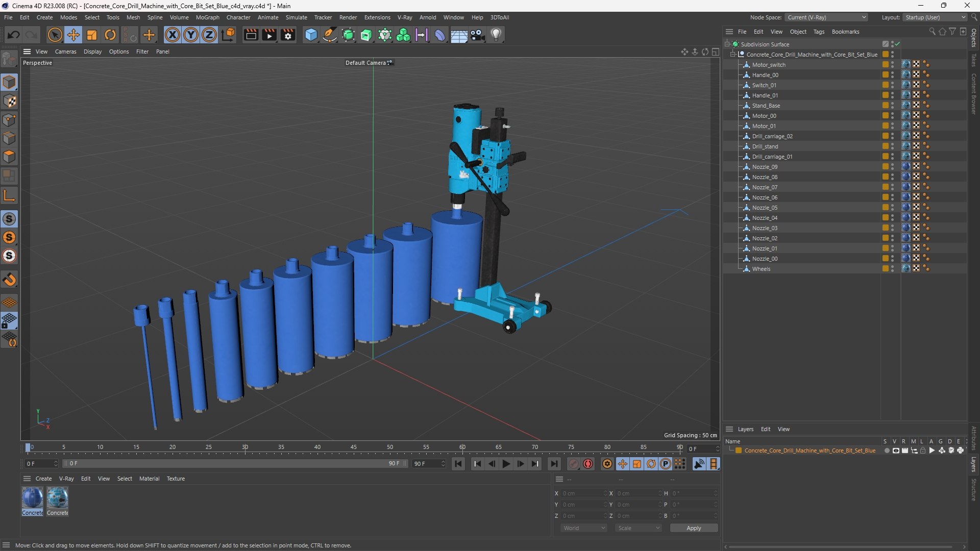Select the Scale tool
This screenshot has height=551, width=980.
92,35
